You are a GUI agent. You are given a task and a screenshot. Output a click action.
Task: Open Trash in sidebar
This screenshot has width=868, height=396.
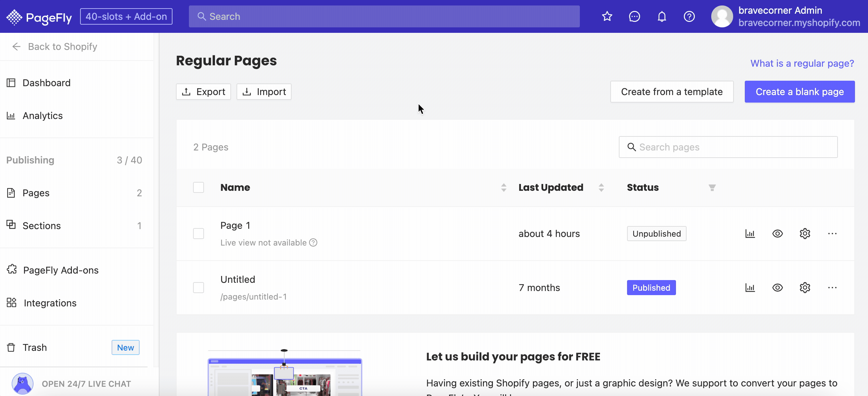pyautogui.click(x=77, y=347)
